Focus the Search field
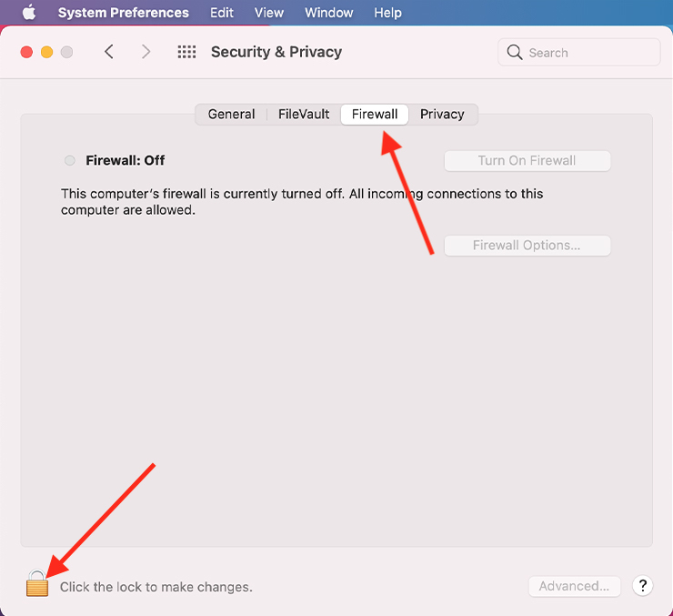The height and width of the screenshot is (616, 673). 579,53
